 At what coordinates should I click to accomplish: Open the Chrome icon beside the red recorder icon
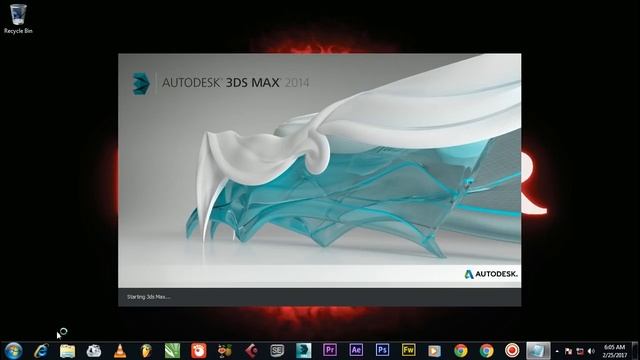[487, 351]
